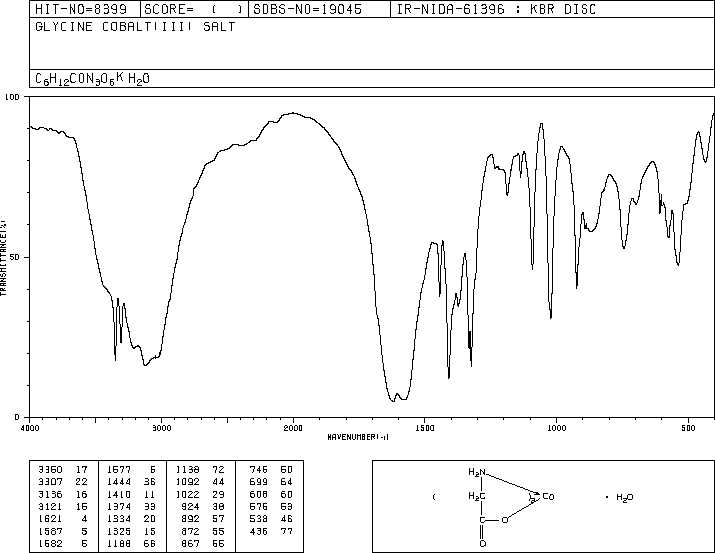Click the TRANSMITTANCE y-axis title
The width and height of the screenshot is (715, 553).
pos(3,258)
